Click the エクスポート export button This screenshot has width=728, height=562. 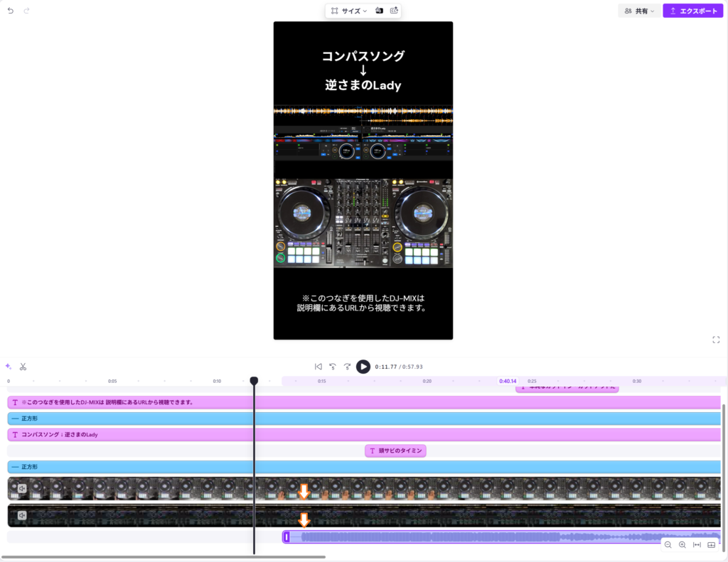tap(692, 11)
